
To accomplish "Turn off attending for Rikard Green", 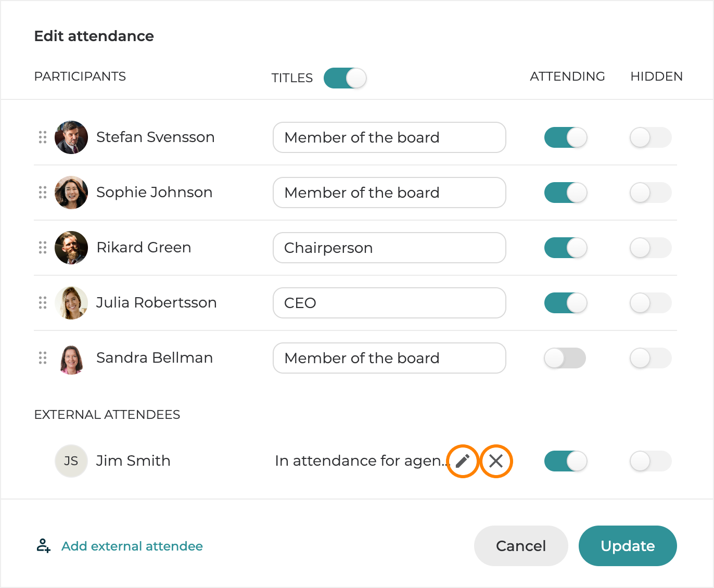I will pos(566,248).
